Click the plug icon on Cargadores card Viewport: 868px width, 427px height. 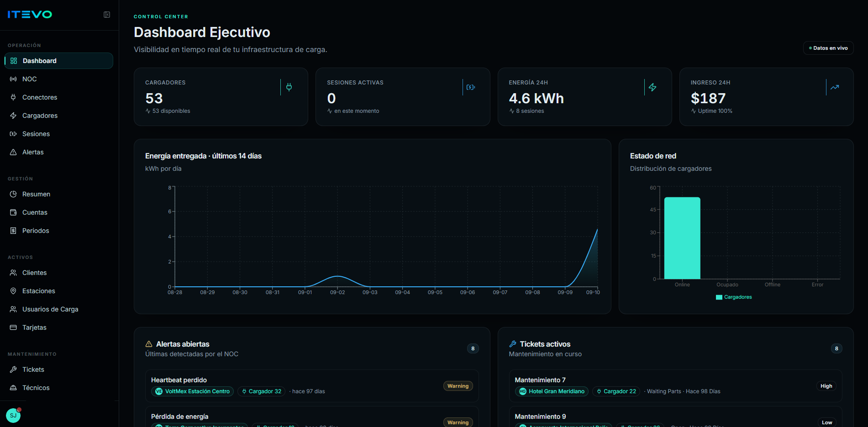point(289,87)
